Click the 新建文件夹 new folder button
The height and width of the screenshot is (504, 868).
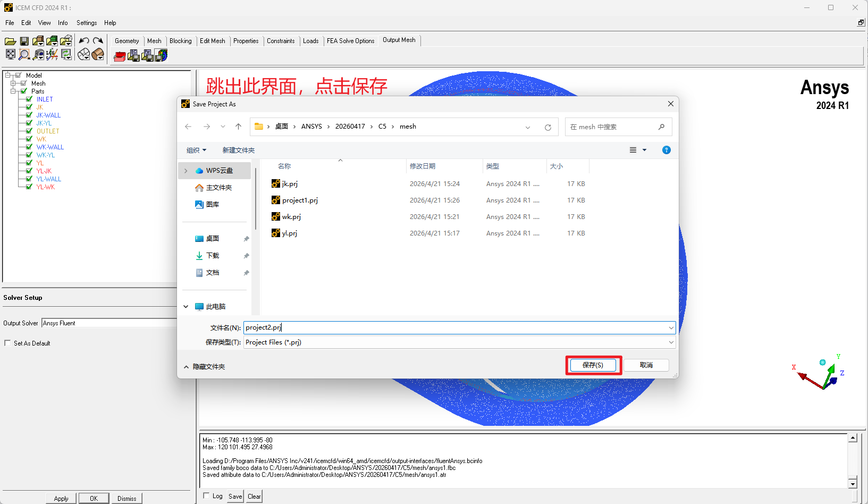click(x=239, y=150)
